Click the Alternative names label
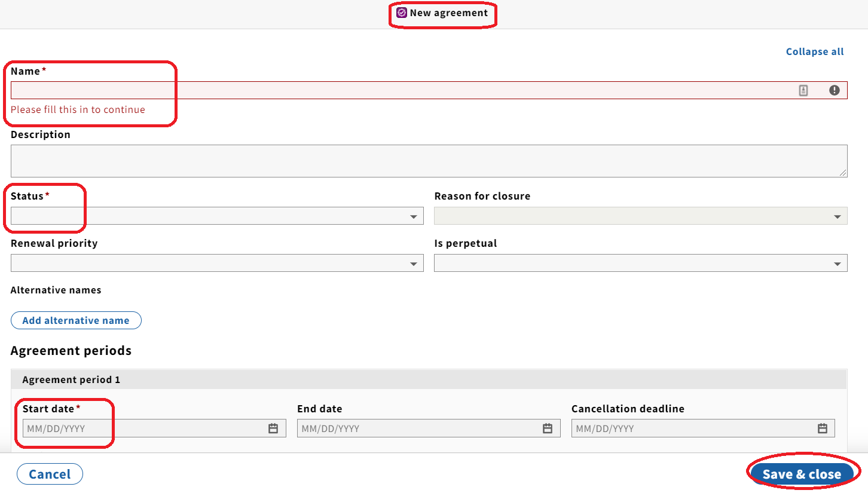Image resolution: width=868 pixels, height=493 pixels. coord(56,290)
